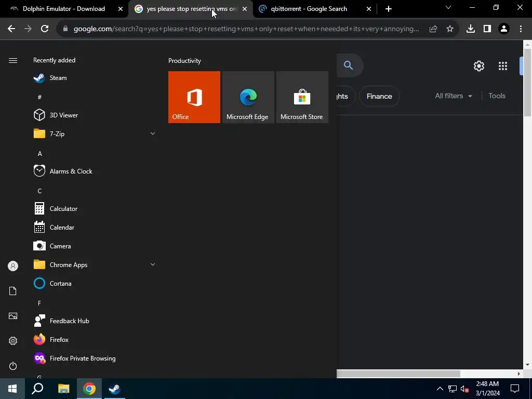The width and height of the screenshot is (532, 399).
Task: Click the # group header
Action: point(39,97)
